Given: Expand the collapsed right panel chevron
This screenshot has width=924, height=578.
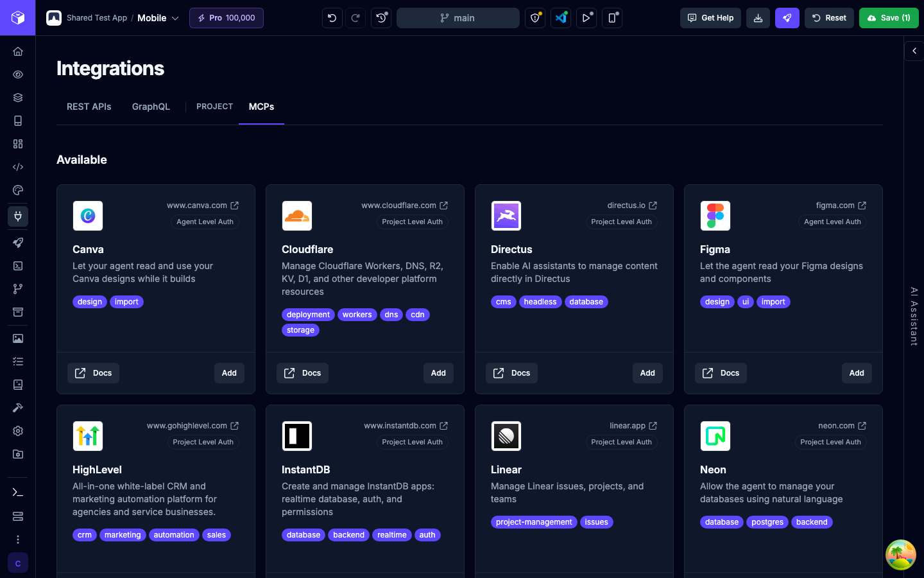Looking at the screenshot, I should coord(914,51).
